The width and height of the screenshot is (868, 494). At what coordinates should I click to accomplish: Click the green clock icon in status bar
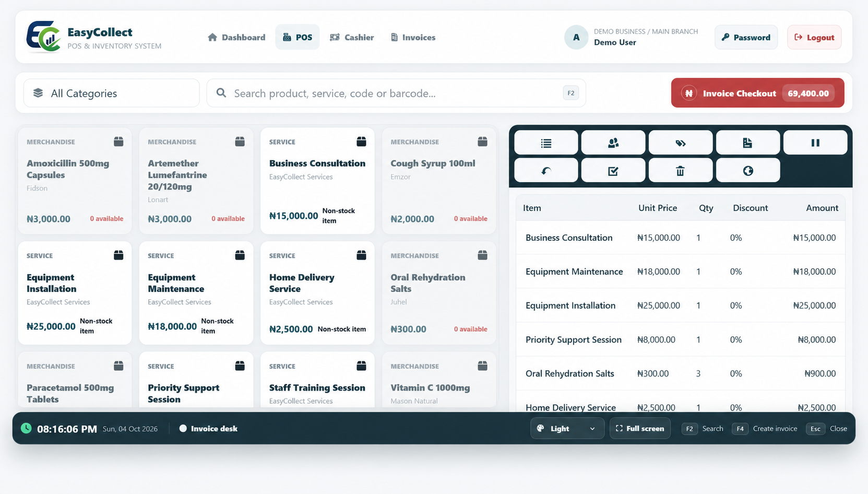[x=26, y=428]
